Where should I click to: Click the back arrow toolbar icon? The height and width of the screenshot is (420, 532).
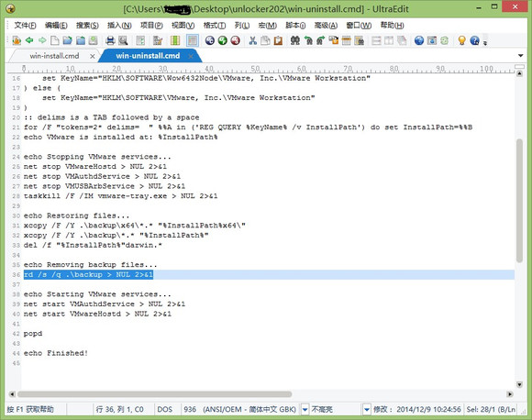29,40
